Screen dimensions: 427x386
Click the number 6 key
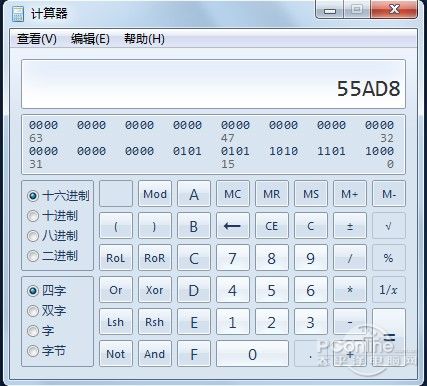pyautogui.click(x=311, y=290)
